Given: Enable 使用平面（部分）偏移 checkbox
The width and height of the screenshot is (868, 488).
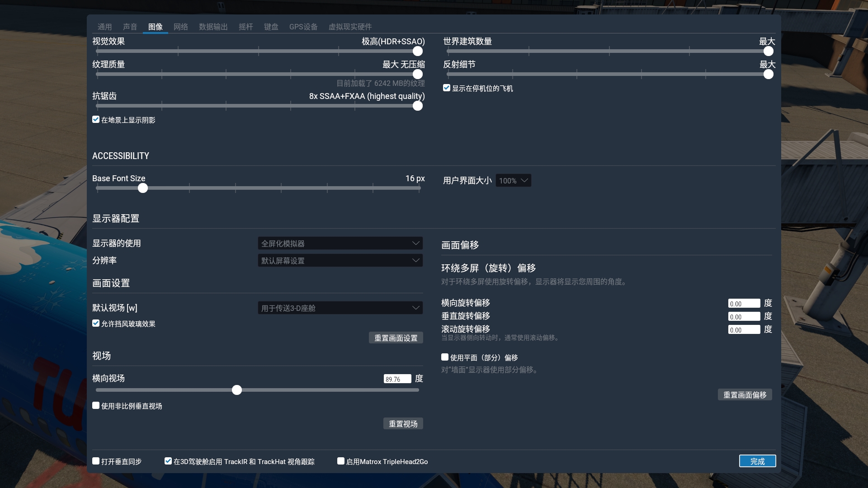Looking at the screenshot, I should pos(445,357).
